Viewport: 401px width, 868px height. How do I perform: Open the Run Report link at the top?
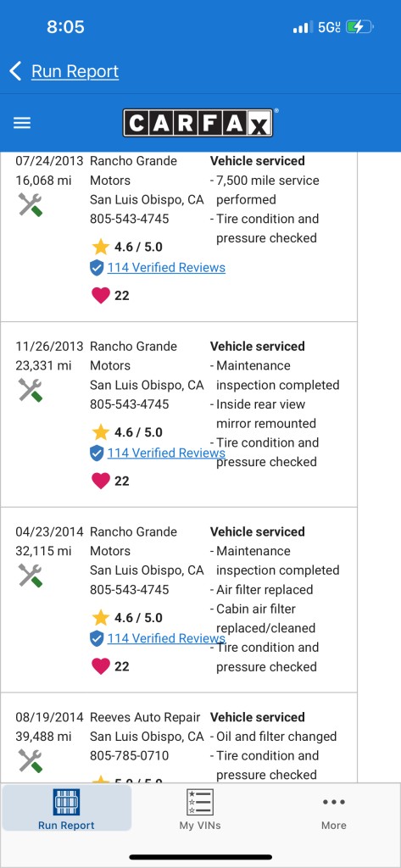75,71
